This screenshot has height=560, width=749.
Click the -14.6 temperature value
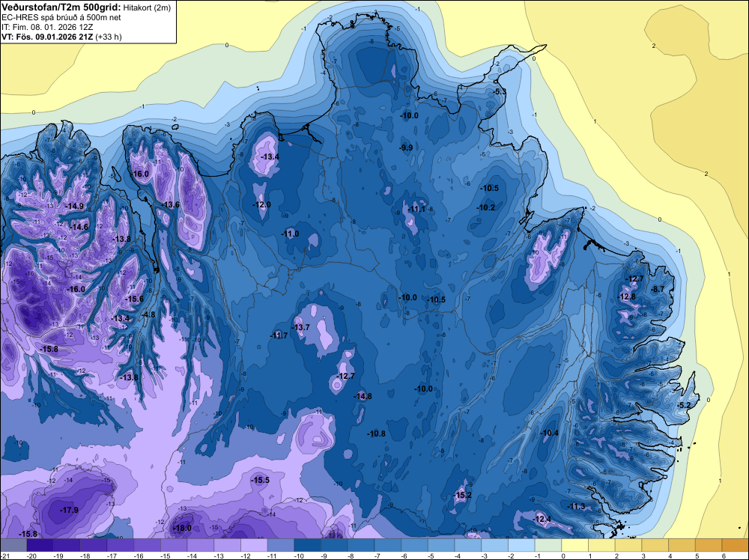tap(79, 227)
